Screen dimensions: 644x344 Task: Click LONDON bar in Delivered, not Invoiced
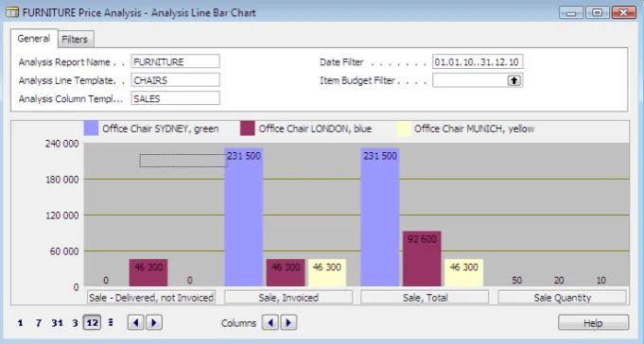tap(148, 272)
